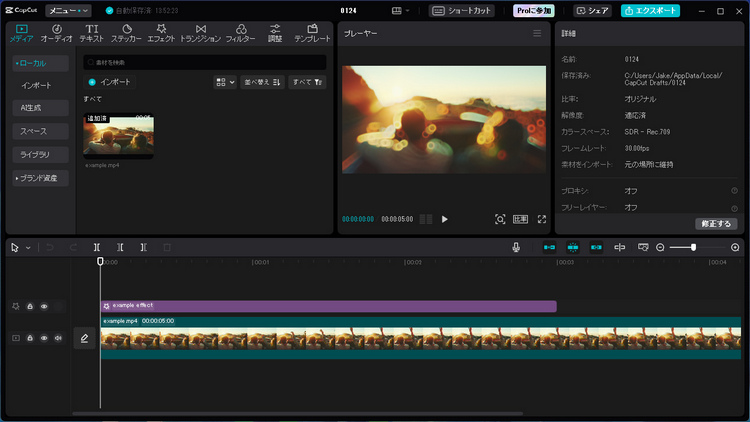Lock the main video track
Screen dimensions: 750x422
pos(30,338)
